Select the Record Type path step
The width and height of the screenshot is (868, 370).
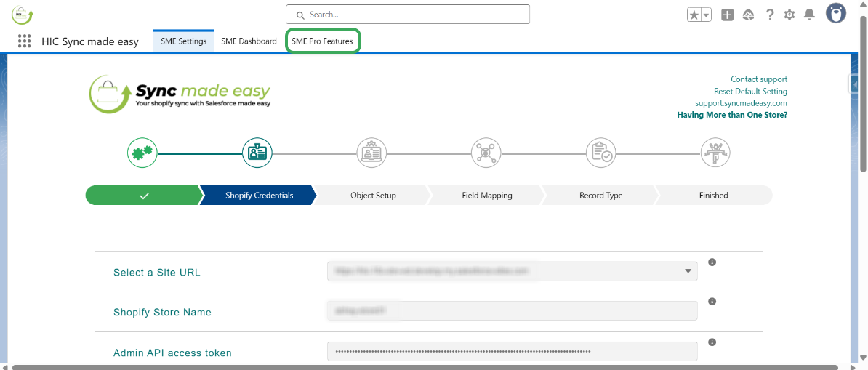coord(600,196)
